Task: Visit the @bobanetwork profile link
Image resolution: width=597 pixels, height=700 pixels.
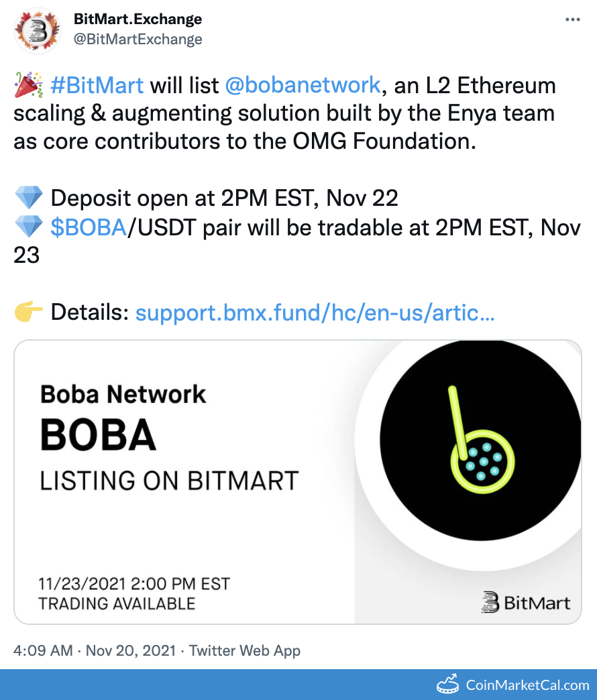Action: tap(303, 84)
